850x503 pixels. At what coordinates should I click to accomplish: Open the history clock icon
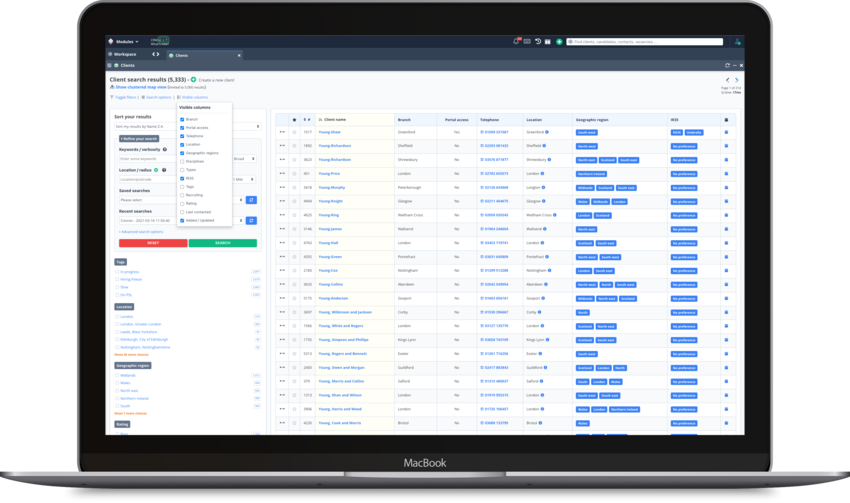click(538, 41)
